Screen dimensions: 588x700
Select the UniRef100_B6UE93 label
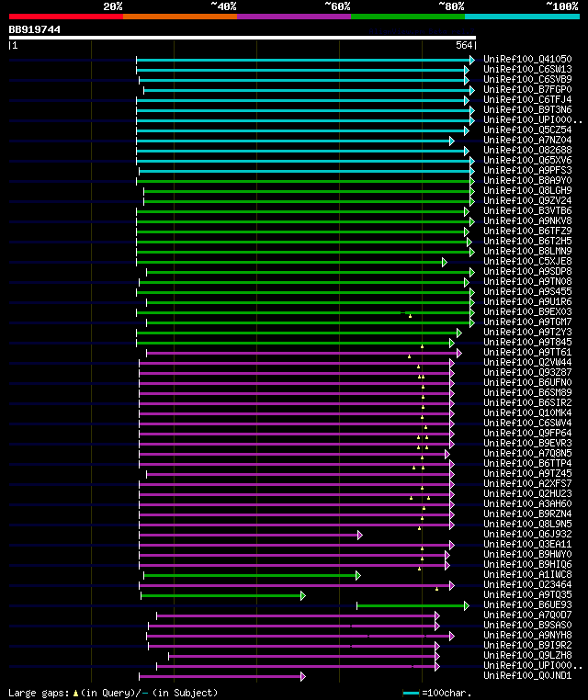coord(527,604)
